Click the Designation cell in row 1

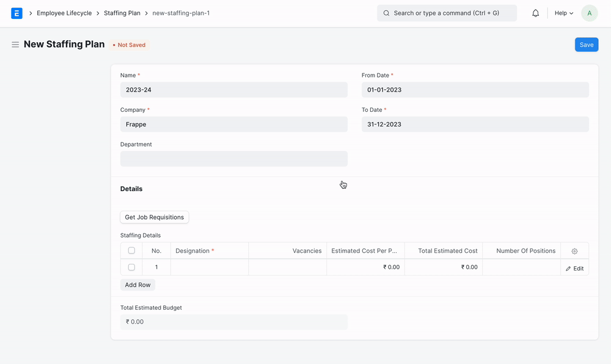209,268
